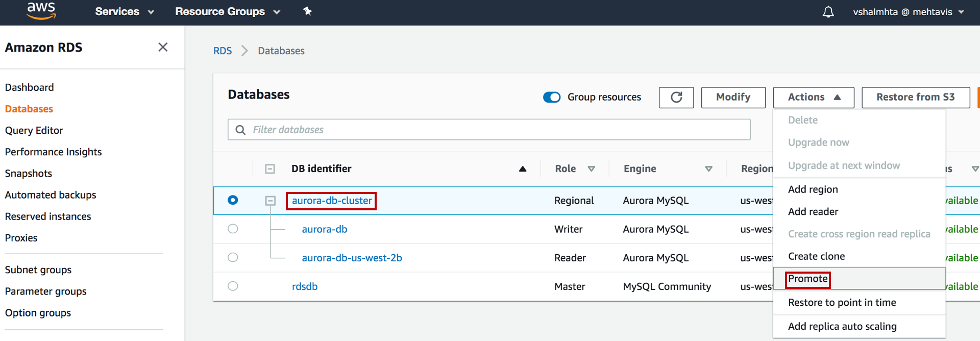Click the Writer role cell
The width and height of the screenshot is (980, 341).
coord(569,229)
